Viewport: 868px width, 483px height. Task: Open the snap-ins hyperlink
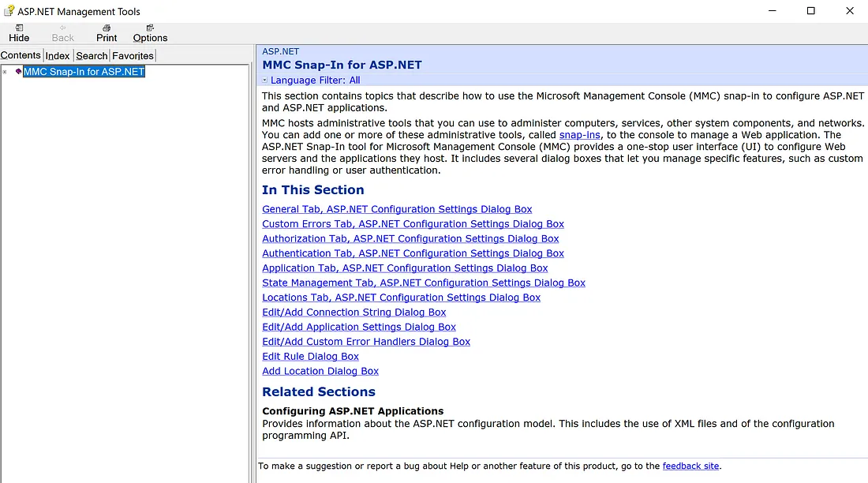pos(579,135)
